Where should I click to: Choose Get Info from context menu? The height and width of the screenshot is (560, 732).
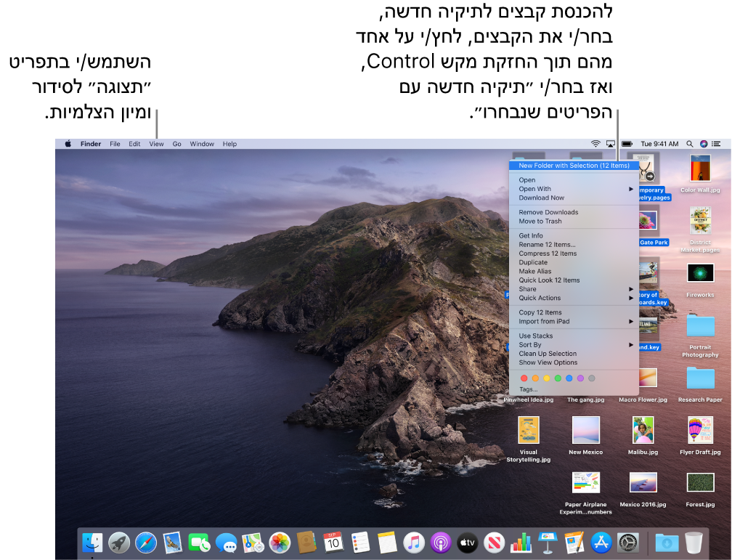(x=574, y=236)
